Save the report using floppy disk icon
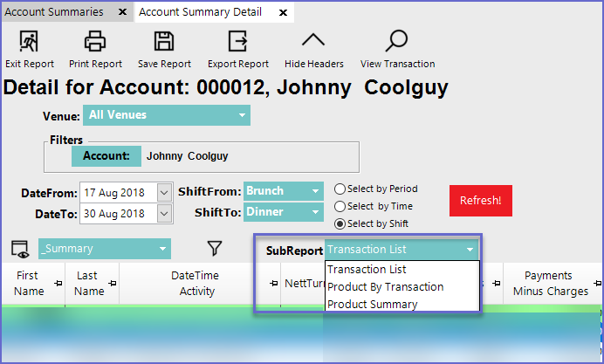Image resolution: width=604 pixels, height=364 pixels. 164,41
